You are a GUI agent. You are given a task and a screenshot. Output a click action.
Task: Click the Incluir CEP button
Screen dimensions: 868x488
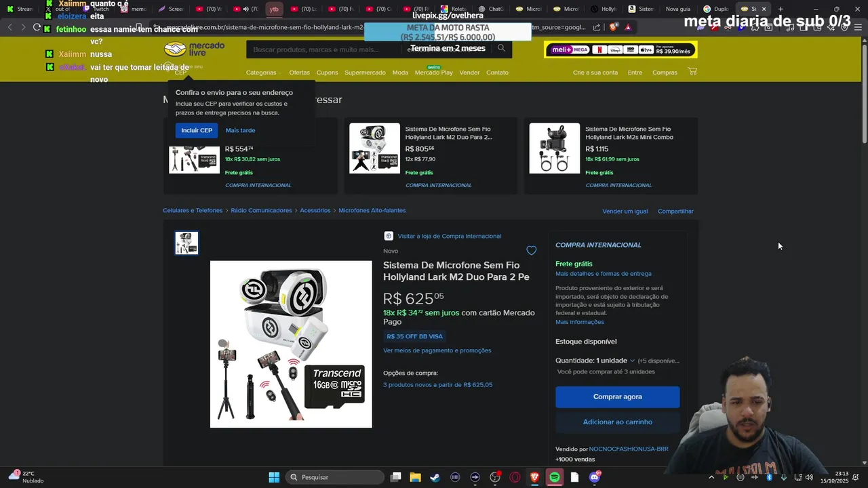(197, 130)
